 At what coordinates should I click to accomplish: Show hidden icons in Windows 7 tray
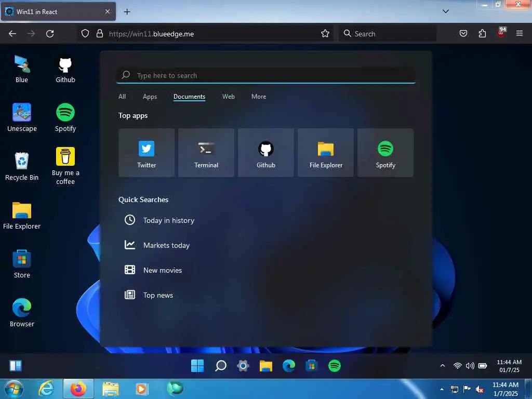(442, 389)
